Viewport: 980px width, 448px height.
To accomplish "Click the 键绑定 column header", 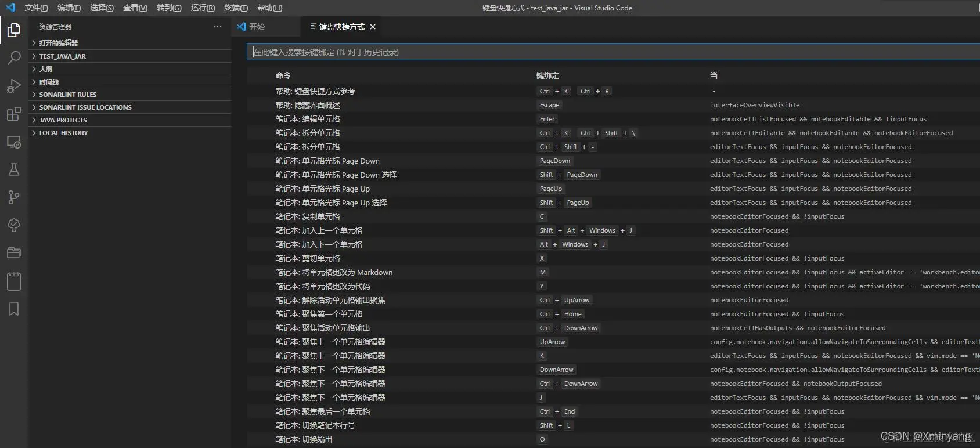I will click(x=547, y=75).
